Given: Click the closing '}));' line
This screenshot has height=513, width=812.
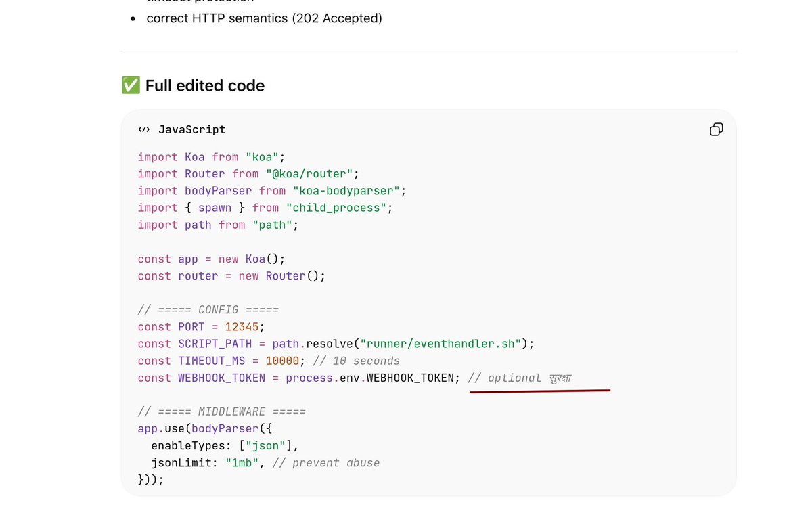Looking at the screenshot, I should pos(151,480).
